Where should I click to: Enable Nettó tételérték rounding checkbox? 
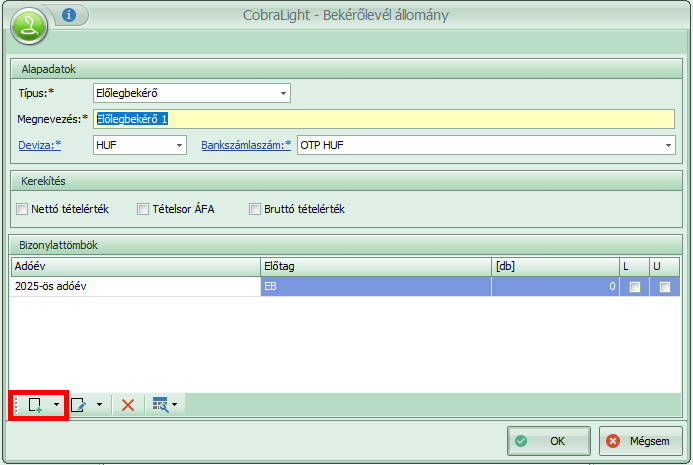point(23,209)
